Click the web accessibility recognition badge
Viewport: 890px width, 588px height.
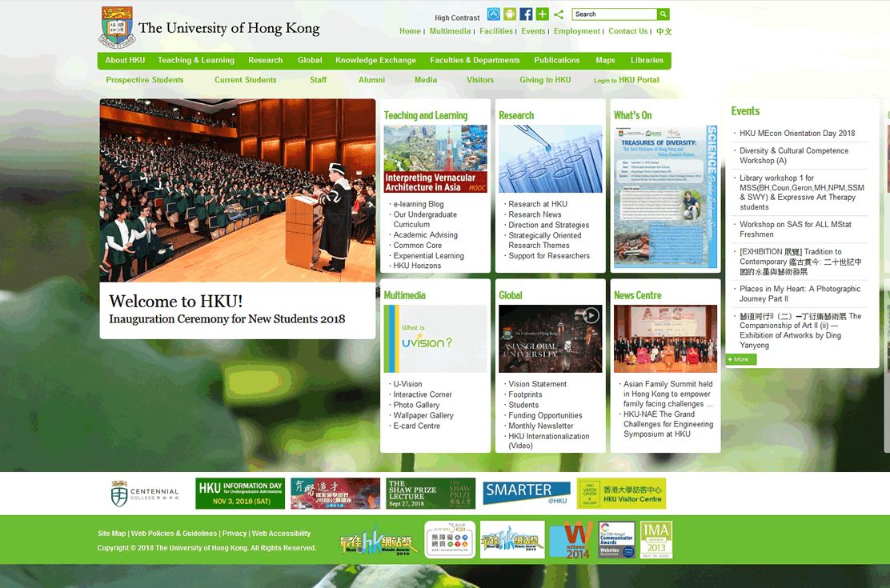(x=450, y=540)
